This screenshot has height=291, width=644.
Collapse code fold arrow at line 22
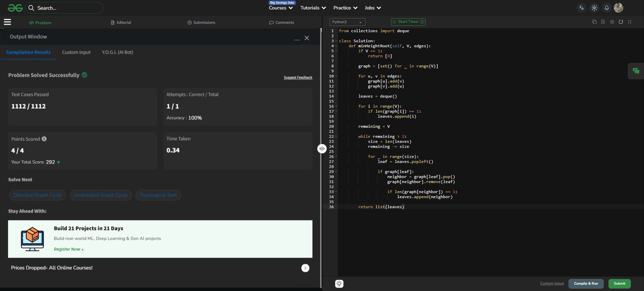pos(336,137)
